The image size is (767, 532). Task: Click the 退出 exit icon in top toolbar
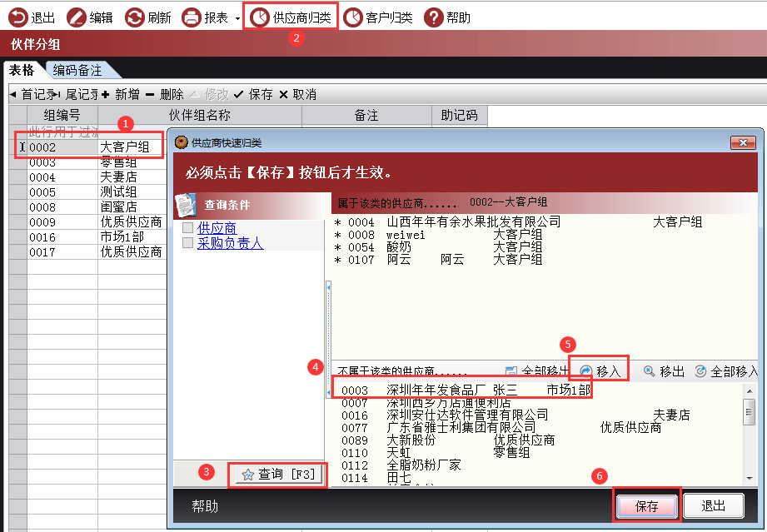pyautogui.click(x=18, y=17)
